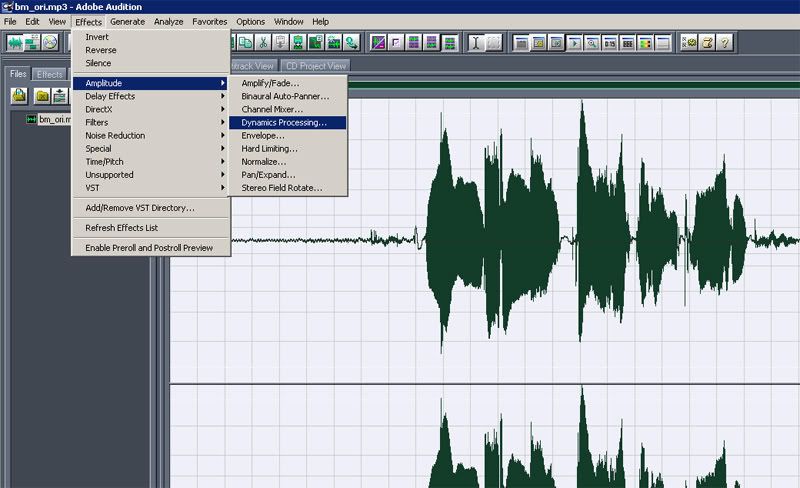Click the CD Project View disc icon

pyautogui.click(x=50, y=42)
